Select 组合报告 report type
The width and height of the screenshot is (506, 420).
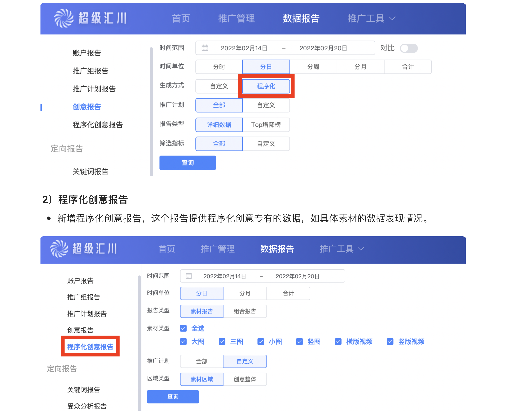[x=244, y=311]
